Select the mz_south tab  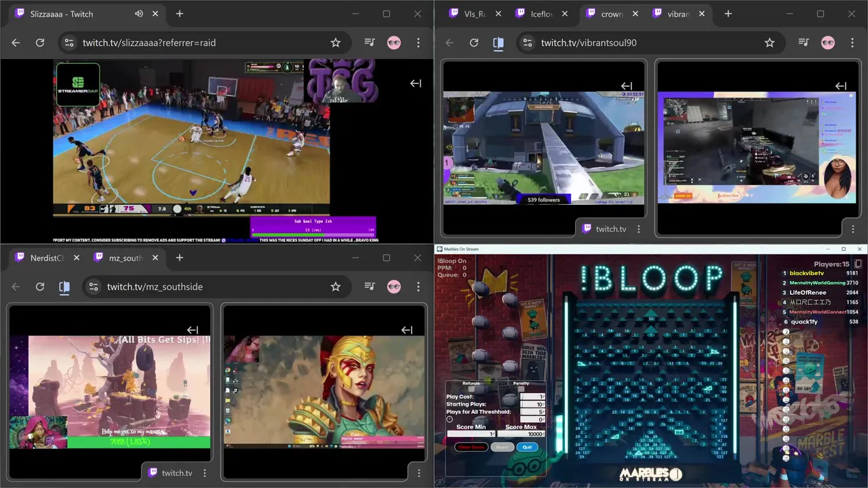pyautogui.click(x=125, y=258)
